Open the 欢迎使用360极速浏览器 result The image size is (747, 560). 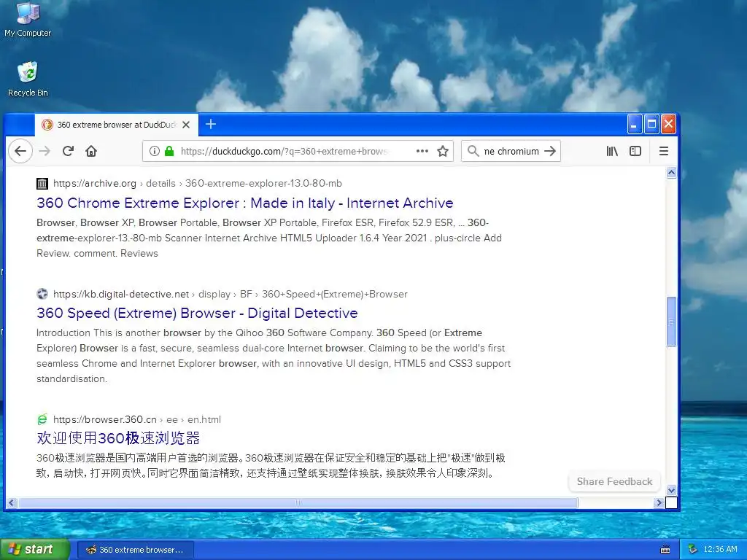coord(118,437)
